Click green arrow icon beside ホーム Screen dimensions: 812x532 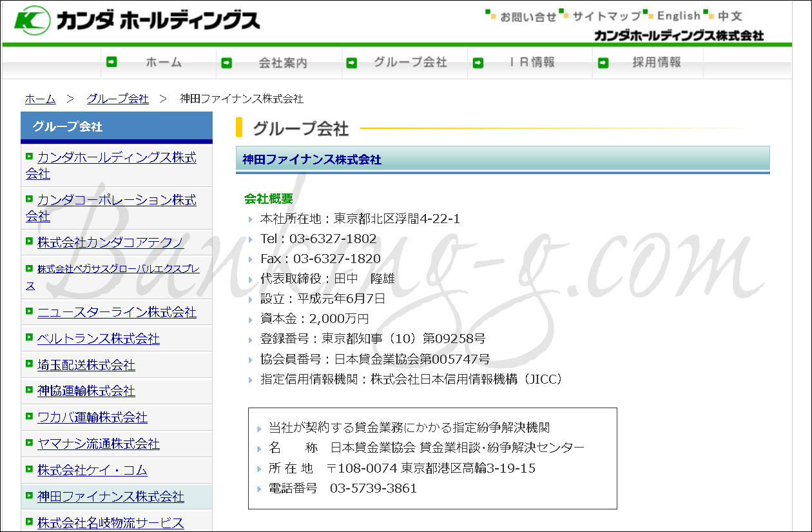(112, 62)
